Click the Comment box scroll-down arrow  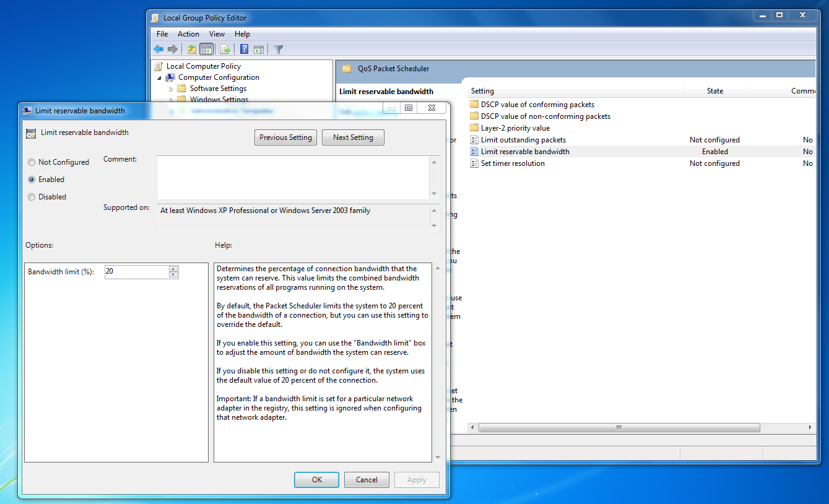pos(435,193)
